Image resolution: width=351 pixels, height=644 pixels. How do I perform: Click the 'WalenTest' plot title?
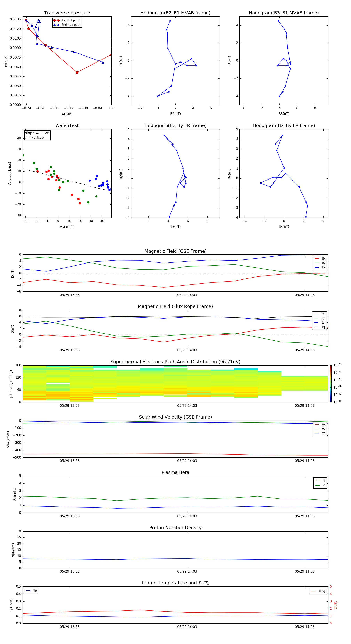tap(67, 125)
